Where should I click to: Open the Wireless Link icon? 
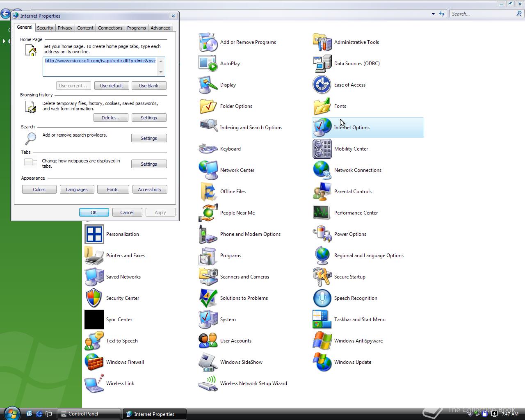pyautogui.click(x=94, y=383)
